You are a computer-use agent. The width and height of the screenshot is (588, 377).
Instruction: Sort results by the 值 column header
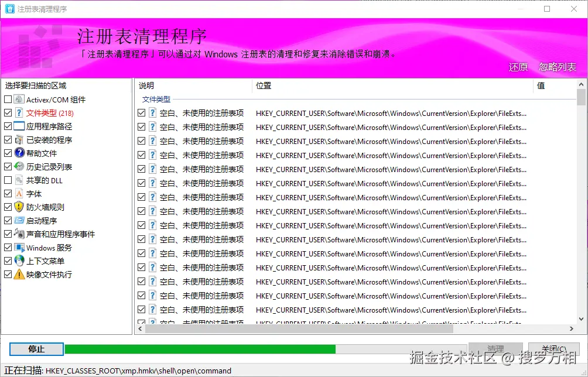555,86
